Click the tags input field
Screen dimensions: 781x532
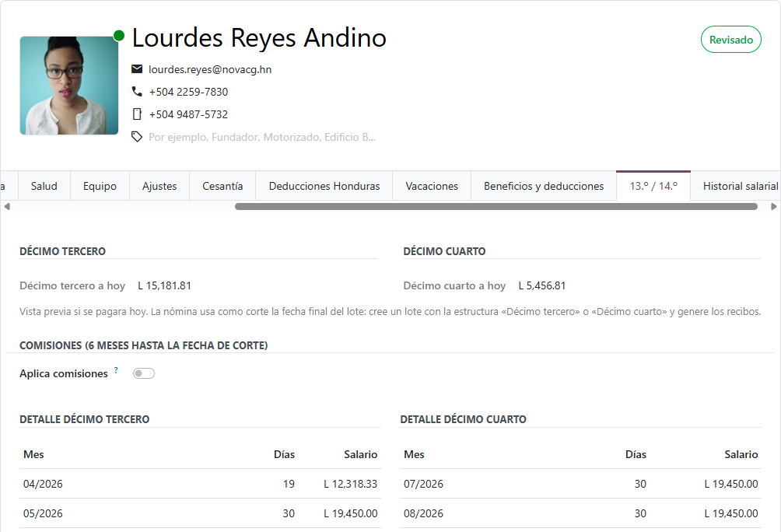[262, 137]
